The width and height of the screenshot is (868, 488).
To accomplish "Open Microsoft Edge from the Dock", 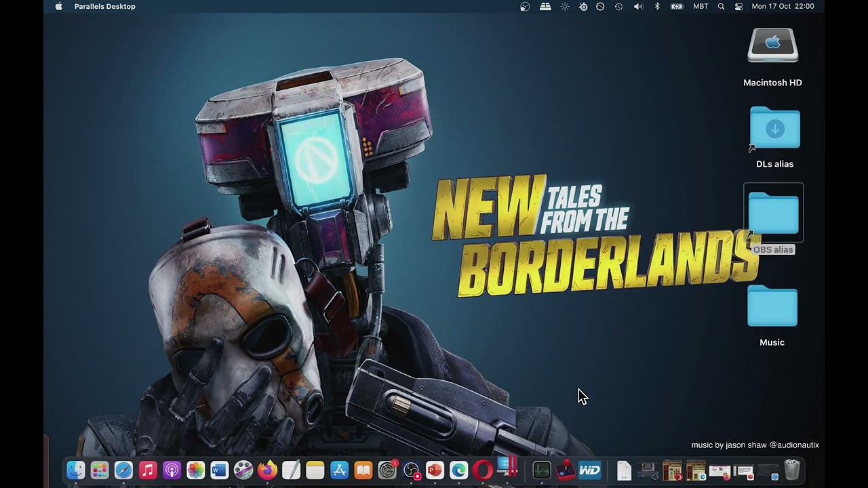I will 459,470.
